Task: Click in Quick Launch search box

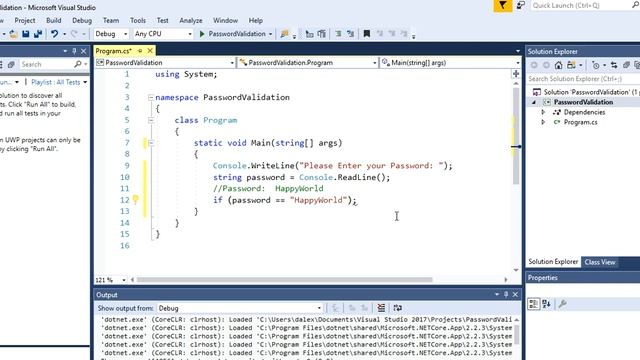Action: pos(580,5)
